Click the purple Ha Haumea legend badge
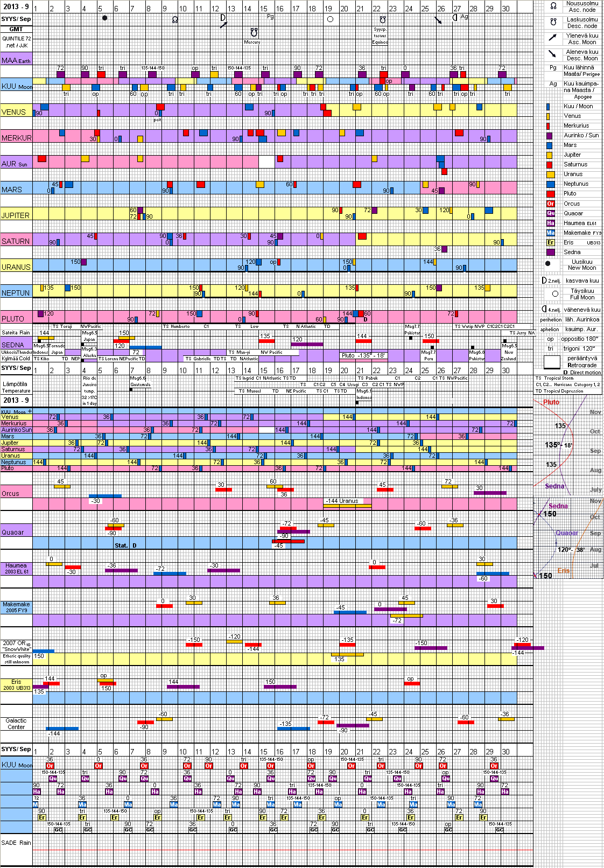 tap(550, 223)
